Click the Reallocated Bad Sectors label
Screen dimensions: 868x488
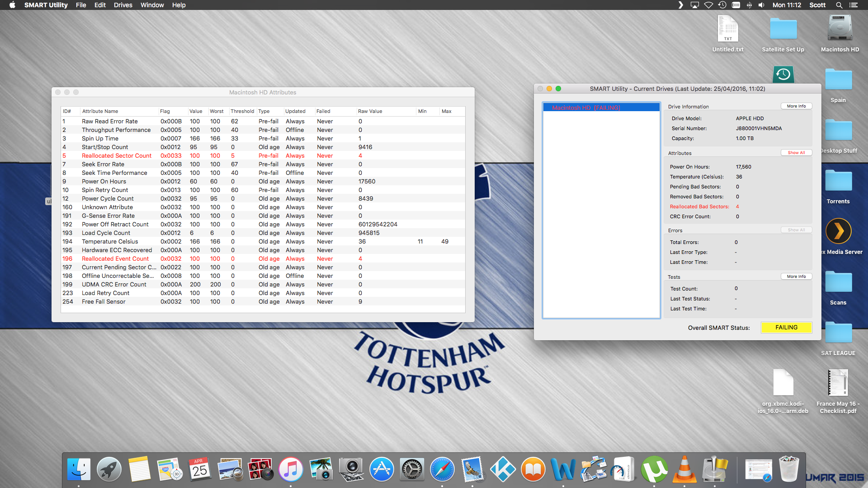(699, 206)
